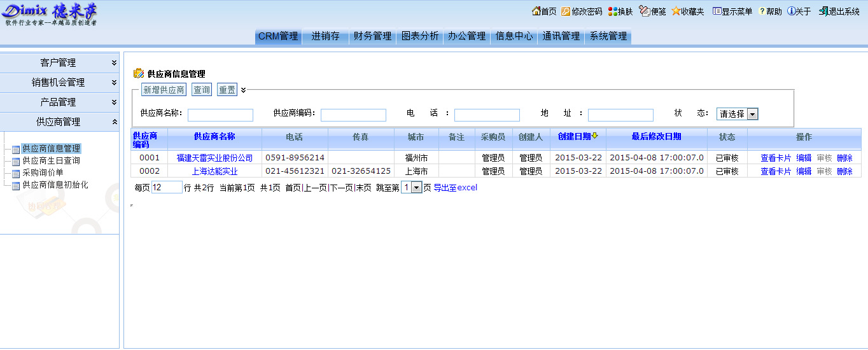868x350 pixels.
Task: Switch to the 财务管理 tab
Action: pyautogui.click(x=372, y=36)
